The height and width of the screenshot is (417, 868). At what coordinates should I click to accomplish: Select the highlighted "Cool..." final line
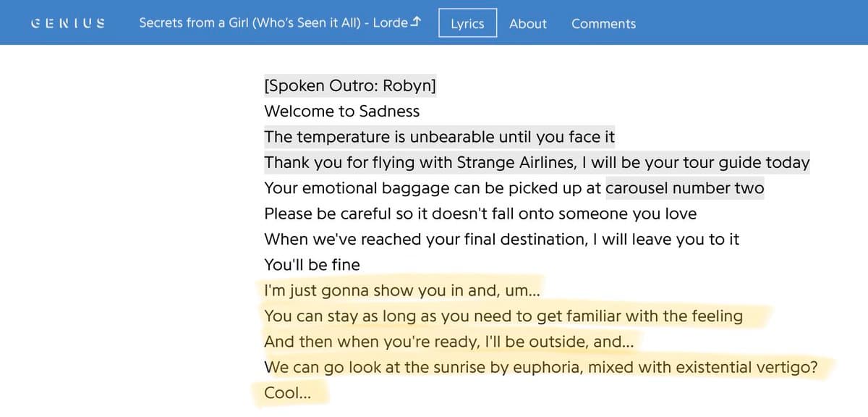(288, 394)
